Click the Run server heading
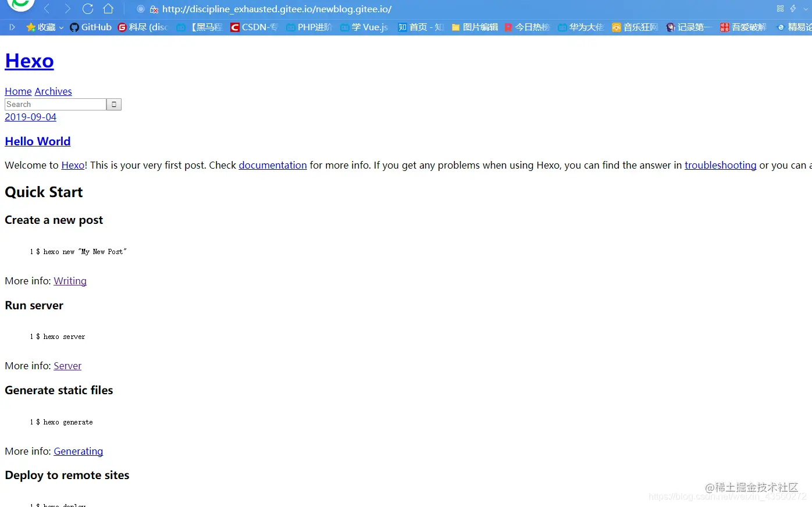This screenshot has width=812, height=507. 34,305
